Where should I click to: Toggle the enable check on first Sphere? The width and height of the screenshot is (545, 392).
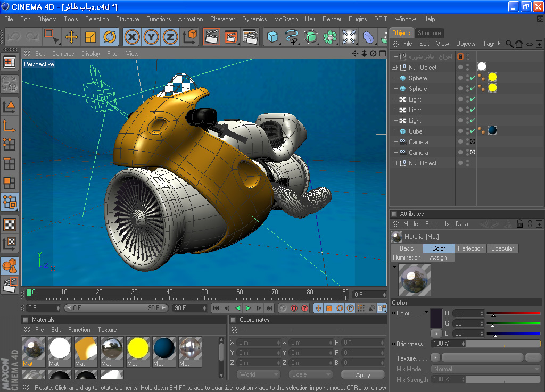tap(473, 78)
